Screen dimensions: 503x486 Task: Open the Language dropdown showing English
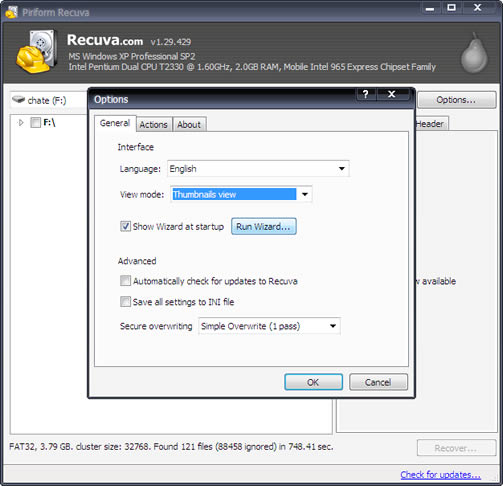(x=258, y=169)
